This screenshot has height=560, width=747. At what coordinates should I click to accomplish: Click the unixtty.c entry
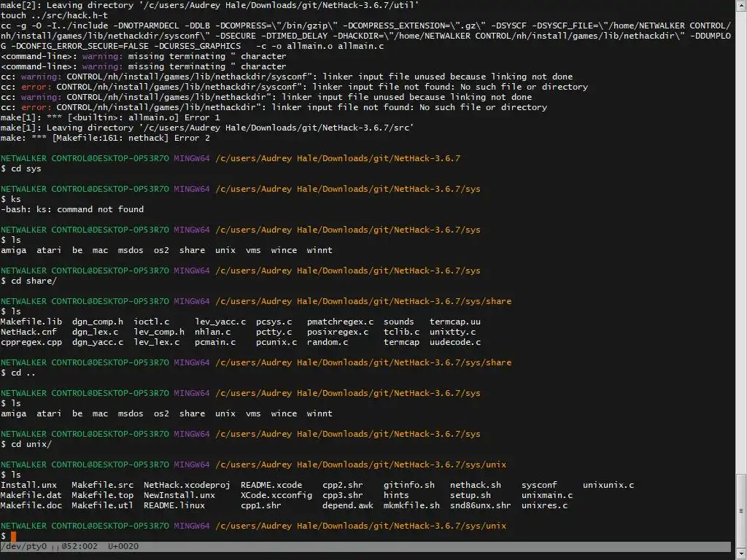coord(452,332)
